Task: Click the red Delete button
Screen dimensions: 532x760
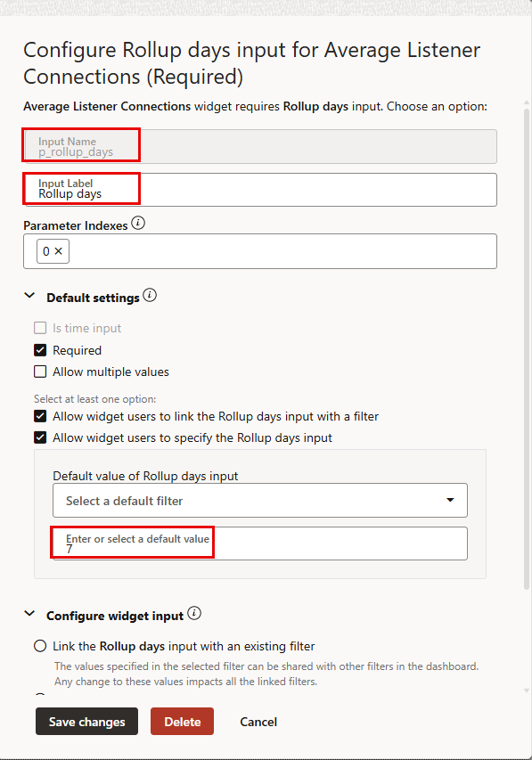Action: pyautogui.click(x=182, y=721)
